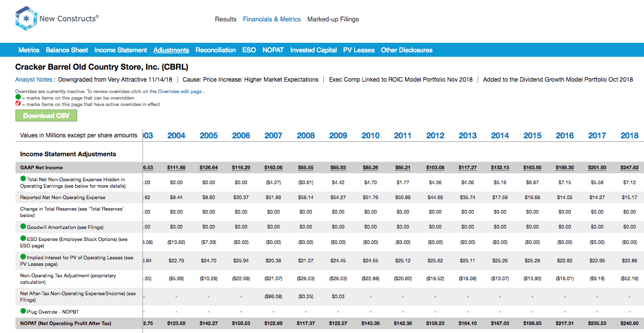This screenshot has height=333, width=644.
Task: Click the 2011 column header
Action: (403, 135)
